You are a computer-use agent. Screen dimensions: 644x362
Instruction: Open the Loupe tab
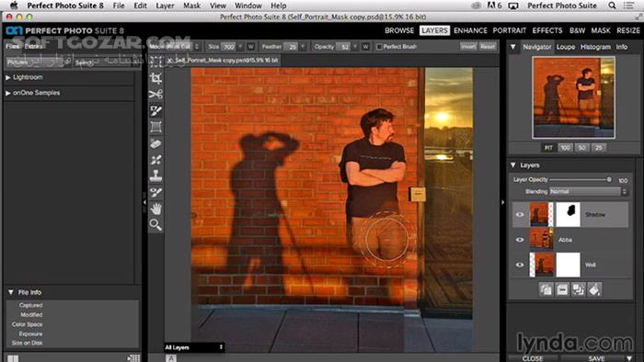566,47
